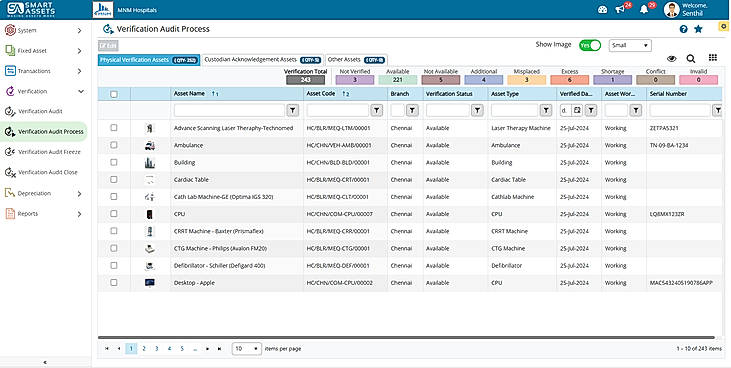Click the Ambulance asset image icon

click(150, 146)
